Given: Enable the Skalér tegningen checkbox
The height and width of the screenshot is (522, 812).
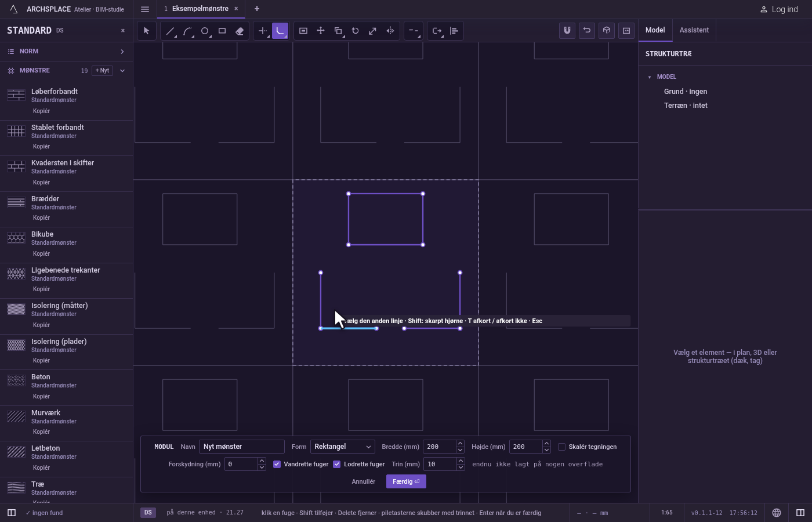Looking at the screenshot, I should click(561, 447).
